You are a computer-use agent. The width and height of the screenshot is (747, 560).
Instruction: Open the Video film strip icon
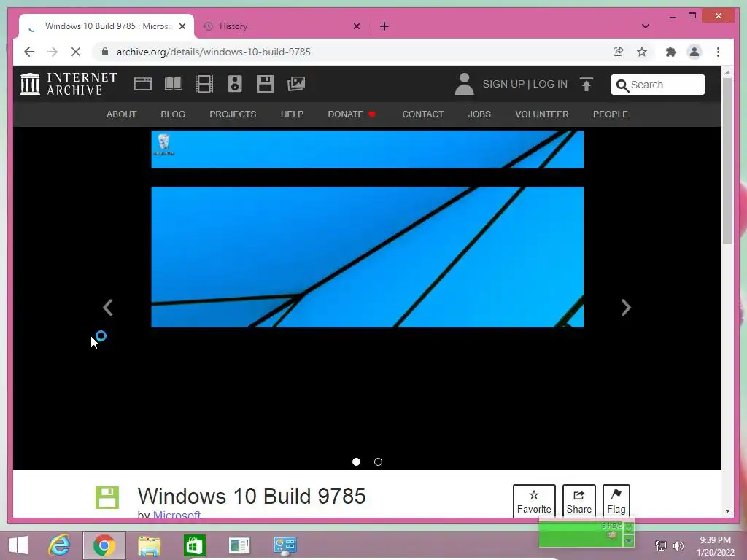[204, 84]
